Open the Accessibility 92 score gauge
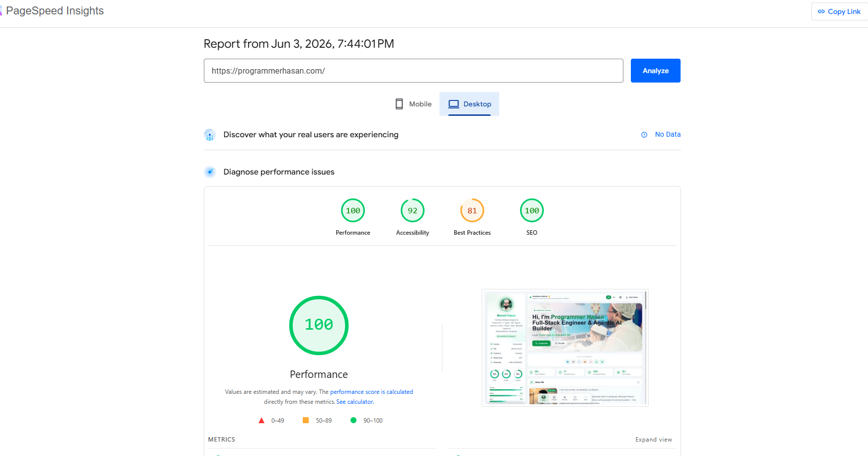Image resolution: width=868 pixels, height=456 pixels. (x=413, y=210)
